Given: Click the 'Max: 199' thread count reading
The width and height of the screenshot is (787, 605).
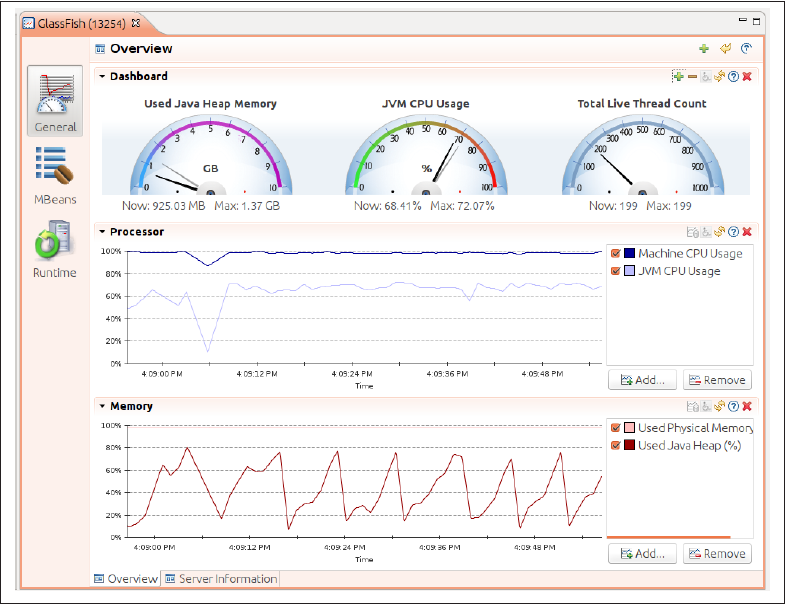Looking at the screenshot, I should coord(669,206).
